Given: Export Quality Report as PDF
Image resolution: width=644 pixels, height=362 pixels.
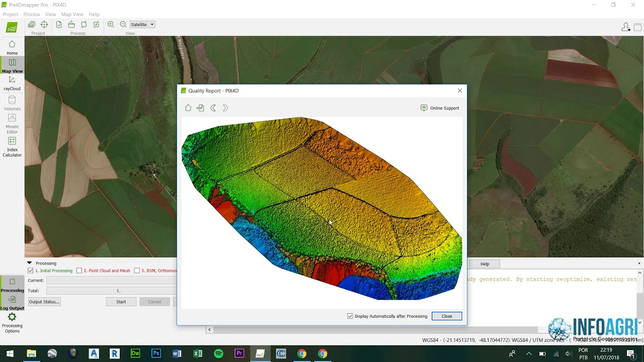Looking at the screenshot, I should [x=200, y=108].
